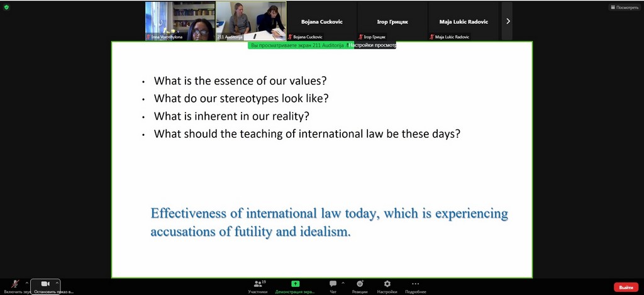
Task: Open Settings from the bottom toolbar
Action: [387, 286]
